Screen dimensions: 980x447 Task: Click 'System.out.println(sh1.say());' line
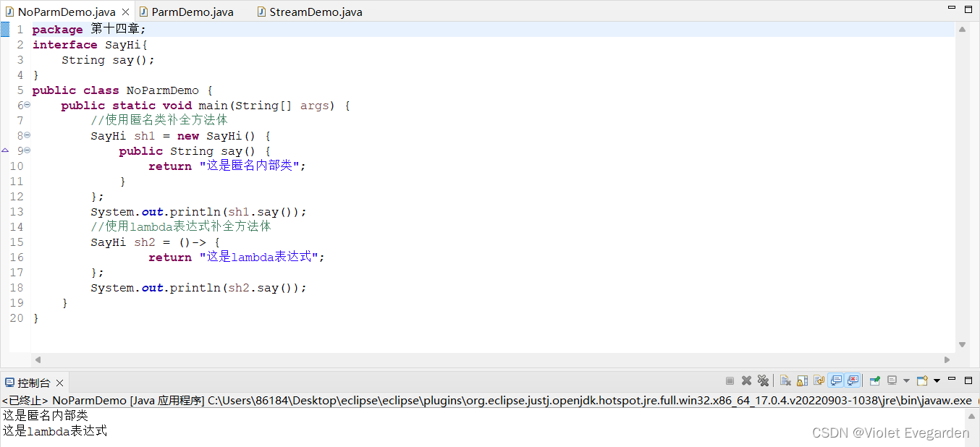198,212
